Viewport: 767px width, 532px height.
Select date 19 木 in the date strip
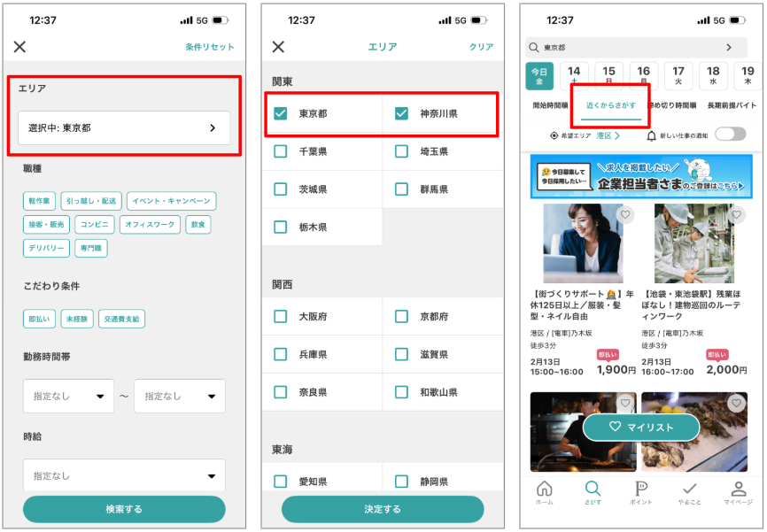tap(748, 76)
